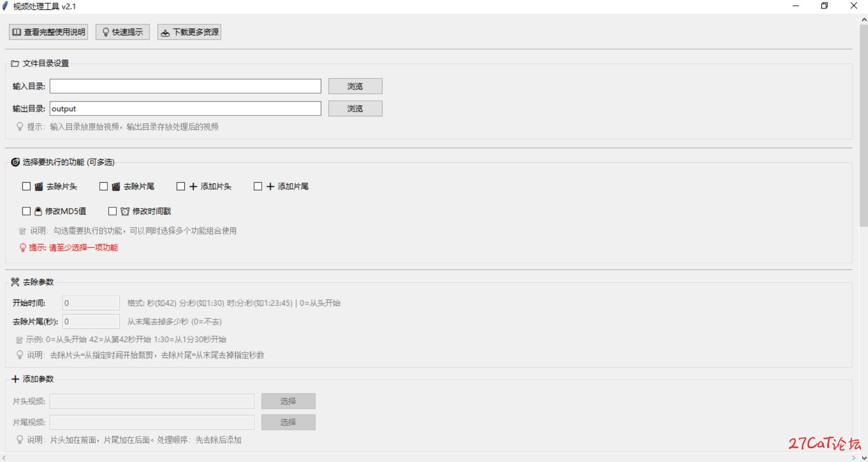Click 下载更多资源 to download more resources
This screenshot has width=868, height=462.
click(x=189, y=32)
